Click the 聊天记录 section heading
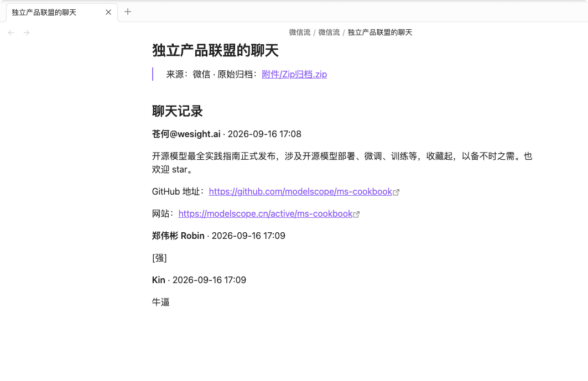The width and height of the screenshot is (588, 381). click(178, 111)
